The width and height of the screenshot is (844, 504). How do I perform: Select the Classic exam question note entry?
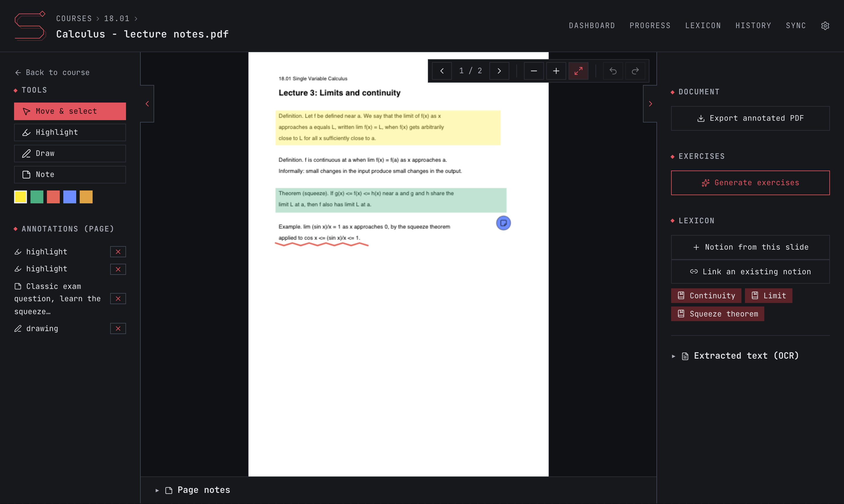pos(58,299)
